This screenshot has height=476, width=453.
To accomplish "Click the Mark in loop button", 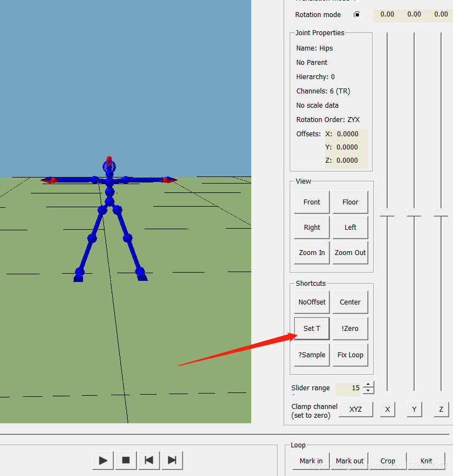I will point(311,461).
